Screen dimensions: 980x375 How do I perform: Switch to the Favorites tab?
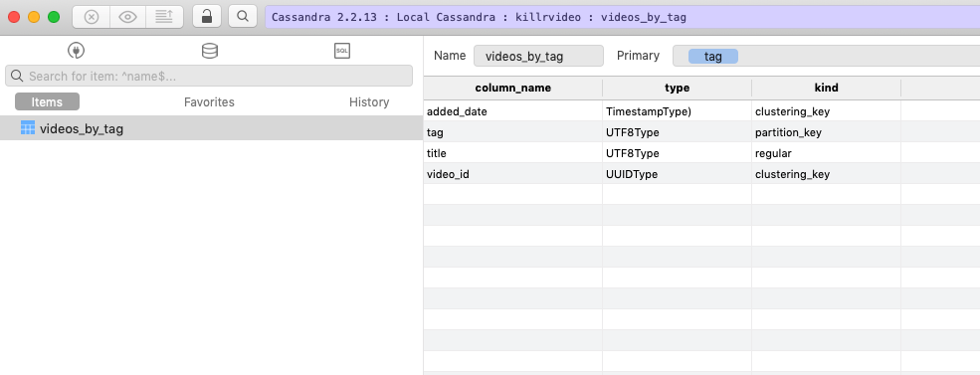pyautogui.click(x=209, y=101)
